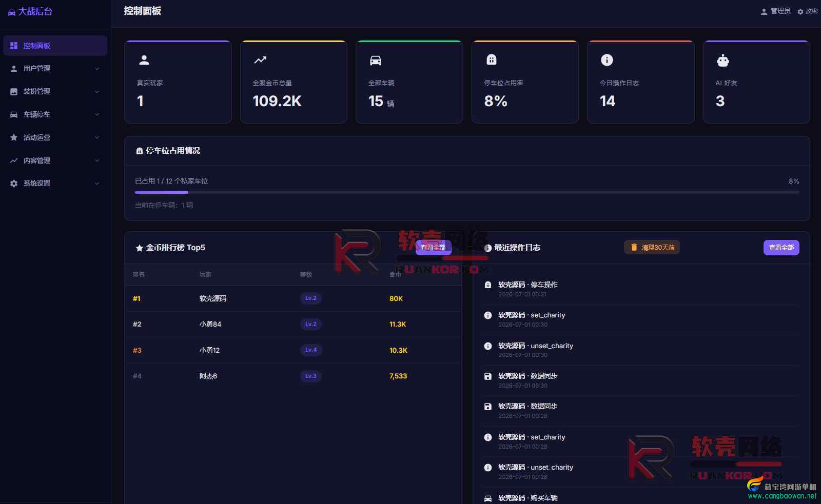821x504 pixels.
Task: Click the dashboard grid icon in sidebar
Action: pos(14,46)
